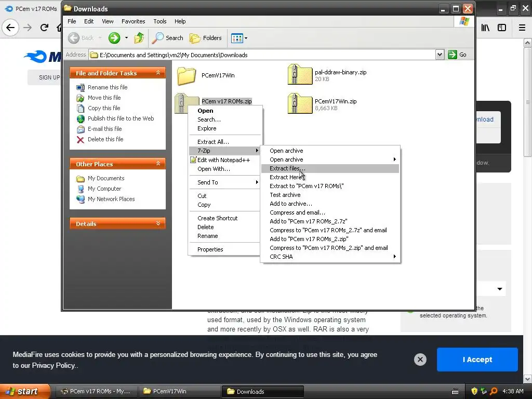532x399 pixels.
Task: Expand the CRC SHA submenu
Action: tap(395, 257)
